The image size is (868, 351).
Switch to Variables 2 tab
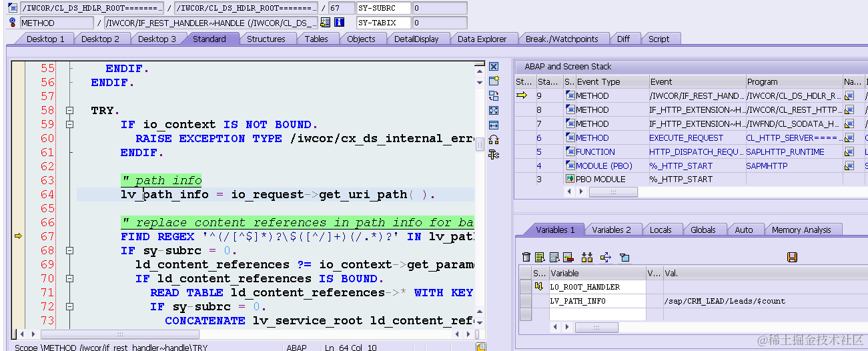coord(611,230)
